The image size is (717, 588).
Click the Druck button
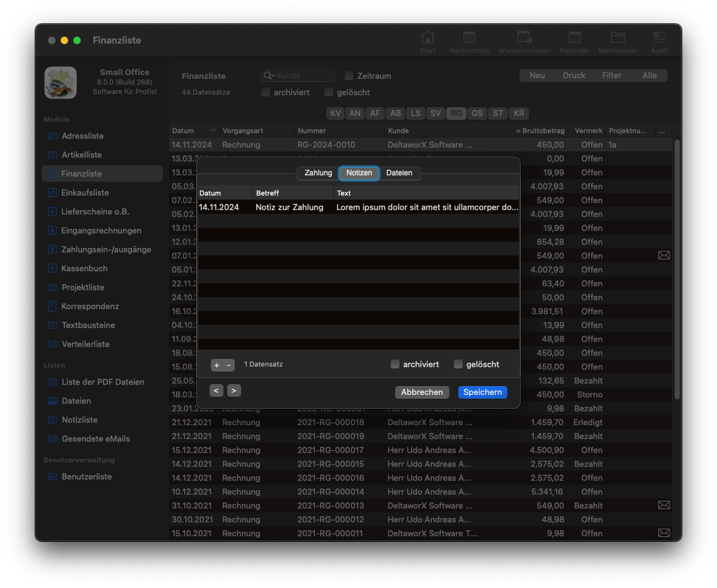coord(574,76)
